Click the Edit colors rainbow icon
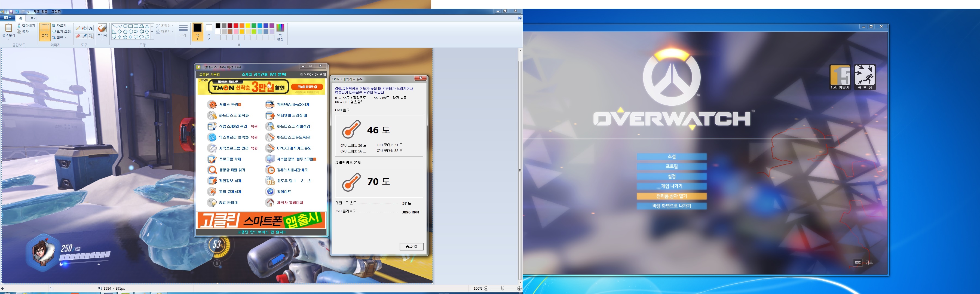The height and width of the screenshot is (294, 980). [x=280, y=27]
